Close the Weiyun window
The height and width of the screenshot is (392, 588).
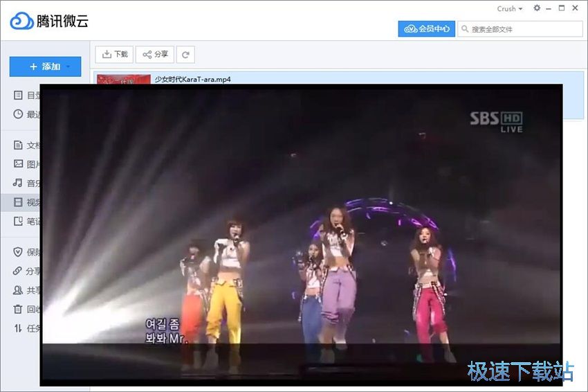(576, 8)
